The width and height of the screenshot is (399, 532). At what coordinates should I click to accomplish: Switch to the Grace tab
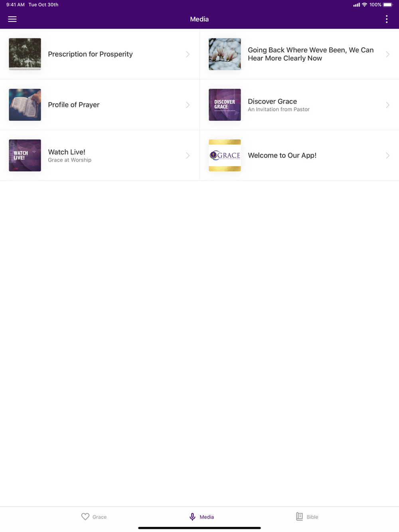coord(94,516)
